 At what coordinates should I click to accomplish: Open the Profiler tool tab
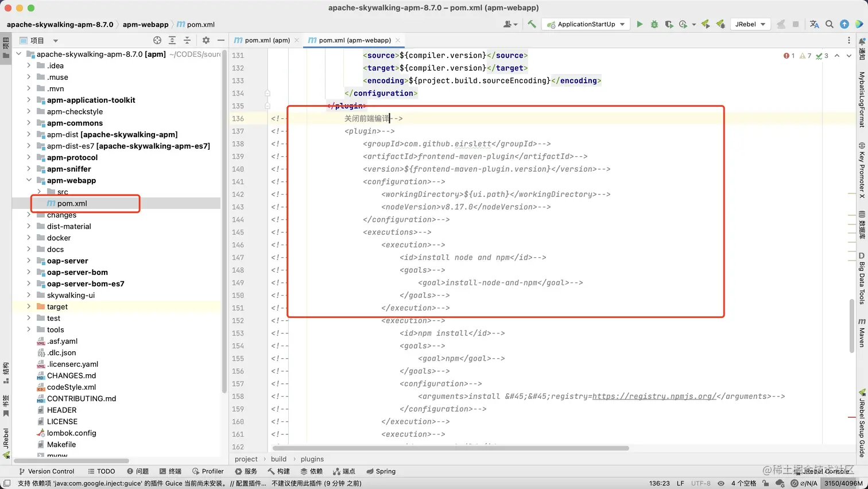(x=208, y=471)
